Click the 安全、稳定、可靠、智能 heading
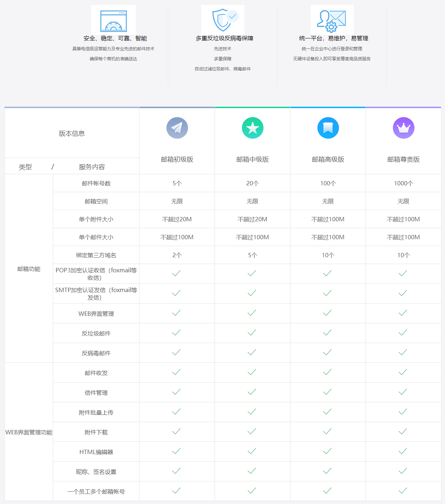Image resolution: width=445 pixels, height=504 pixels. pos(115,38)
